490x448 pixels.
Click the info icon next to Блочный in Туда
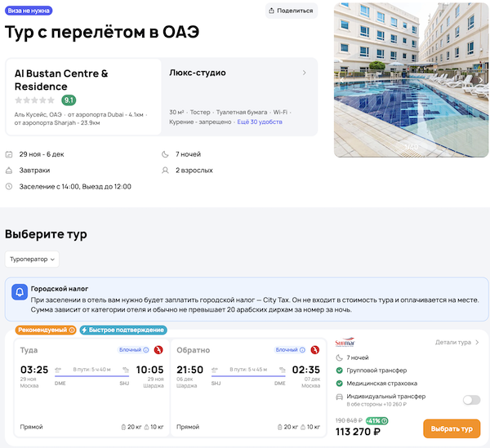click(x=146, y=350)
